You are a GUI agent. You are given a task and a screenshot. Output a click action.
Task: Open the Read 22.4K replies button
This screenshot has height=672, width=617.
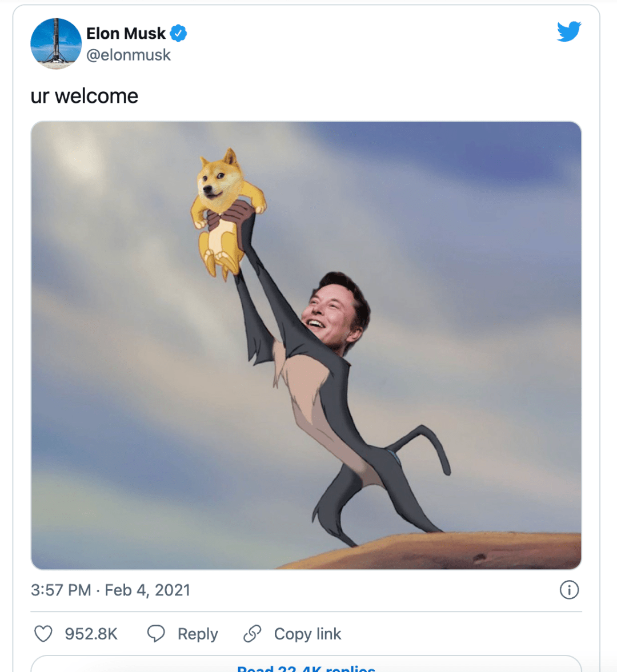[306, 667]
